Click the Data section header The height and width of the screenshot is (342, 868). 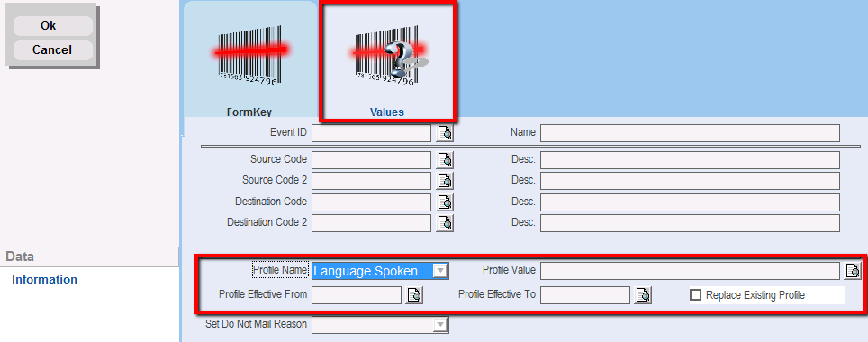pos(89,256)
